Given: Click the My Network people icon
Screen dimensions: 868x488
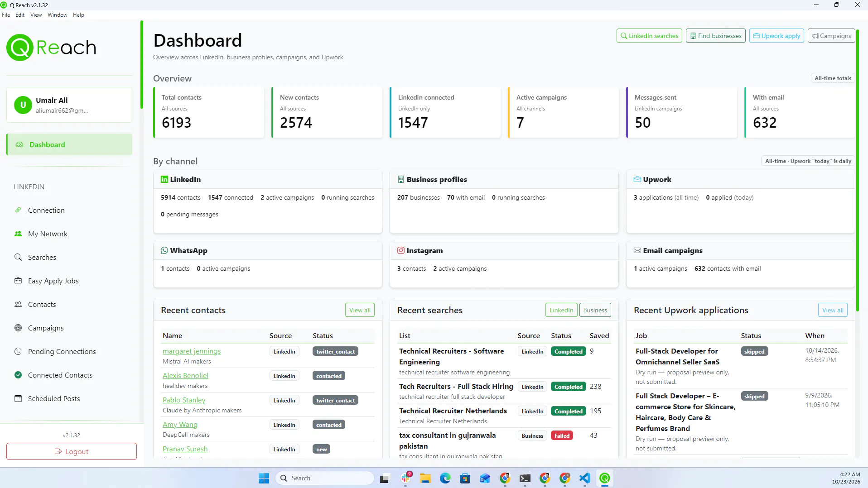Looking at the screenshot, I should tap(18, 234).
